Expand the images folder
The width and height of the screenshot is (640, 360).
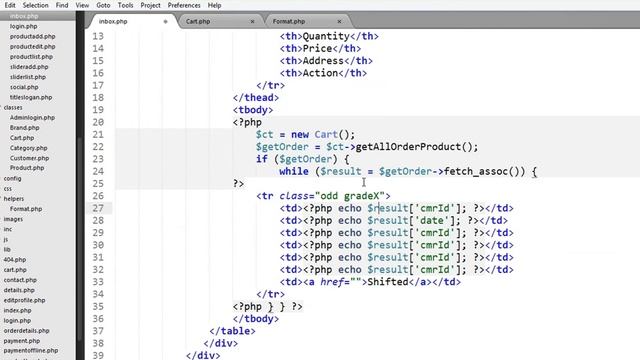(x=13, y=219)
